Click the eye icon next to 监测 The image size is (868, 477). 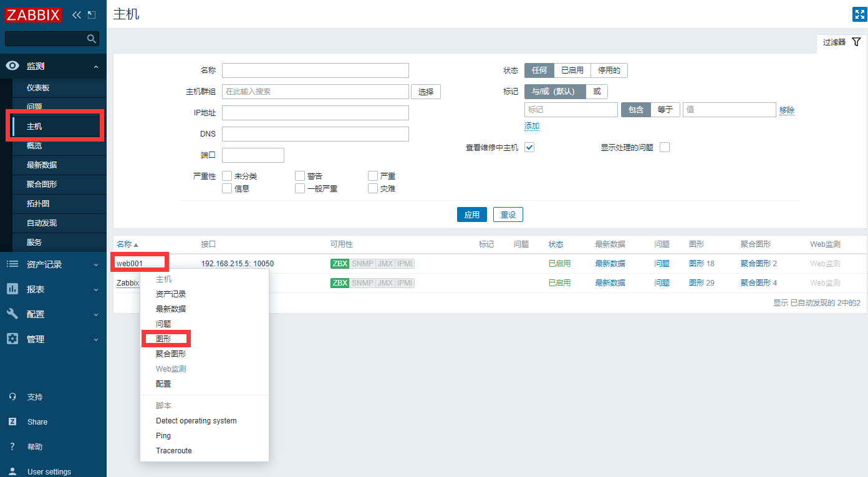pos(12,66)
